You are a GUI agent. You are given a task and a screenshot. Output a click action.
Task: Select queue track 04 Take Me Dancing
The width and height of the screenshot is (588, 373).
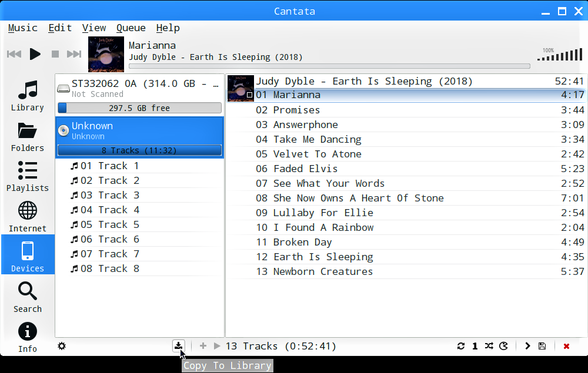click(x=406, y=139)
